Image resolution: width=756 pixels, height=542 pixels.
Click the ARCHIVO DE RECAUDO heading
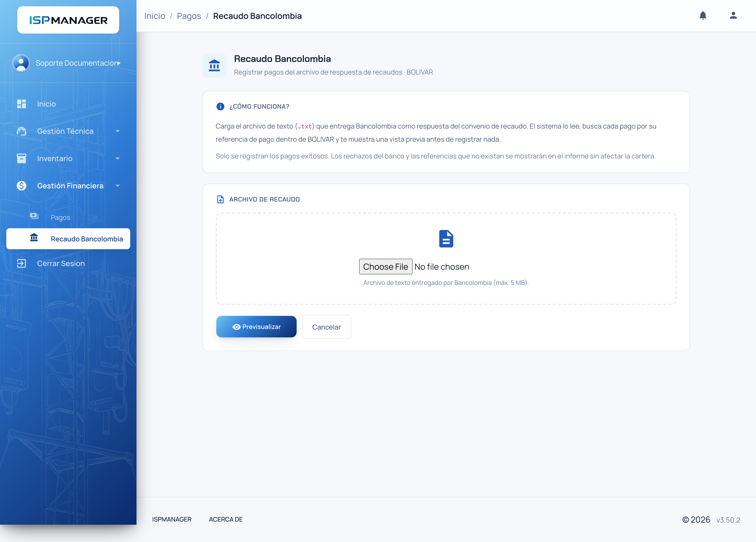264,200
